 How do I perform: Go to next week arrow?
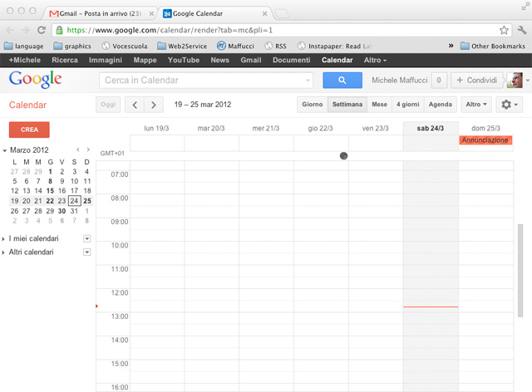coord(154,105)
